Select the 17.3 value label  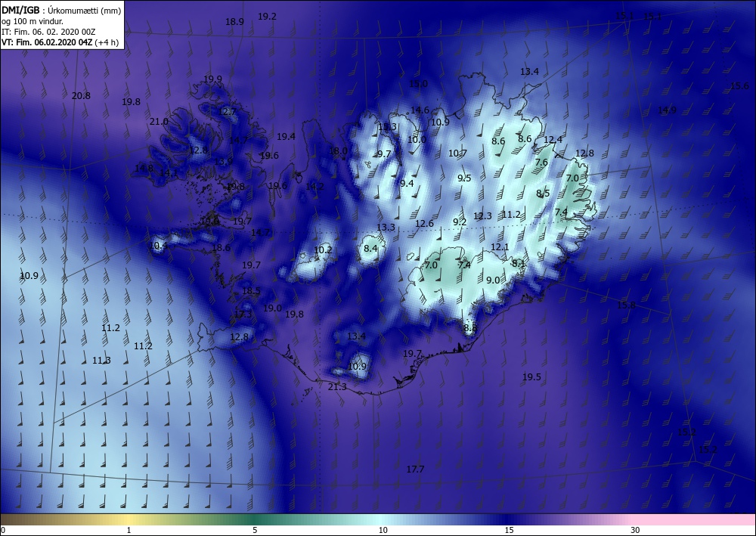click(243, 314)
